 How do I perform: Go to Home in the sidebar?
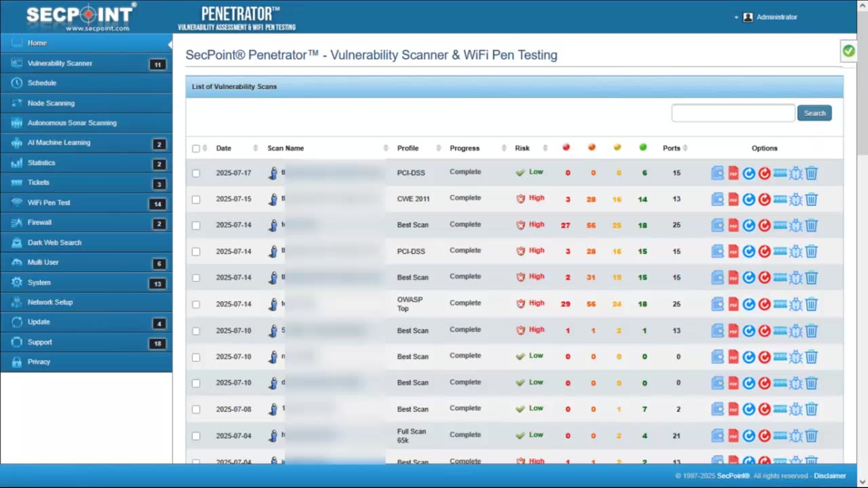[x=86, y=43]
